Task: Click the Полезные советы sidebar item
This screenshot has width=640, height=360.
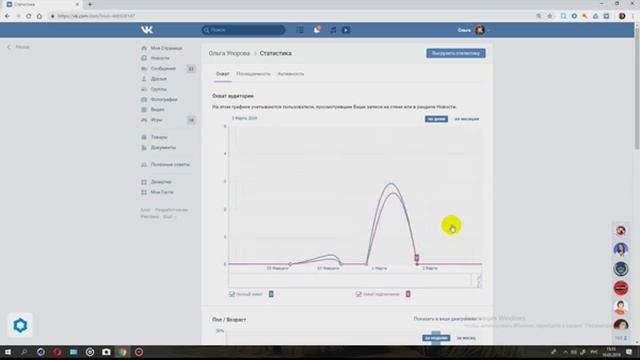Action: coord(166,164)
